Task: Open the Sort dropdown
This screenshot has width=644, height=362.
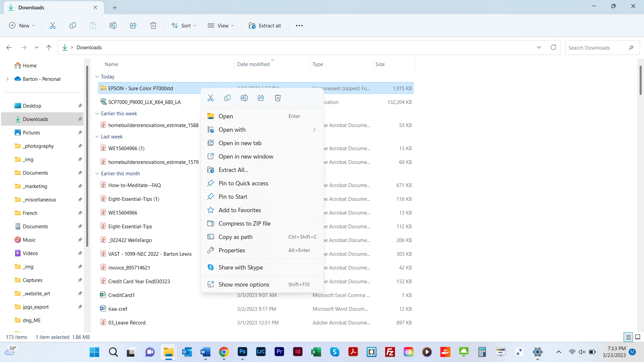Action: point(183,25)
